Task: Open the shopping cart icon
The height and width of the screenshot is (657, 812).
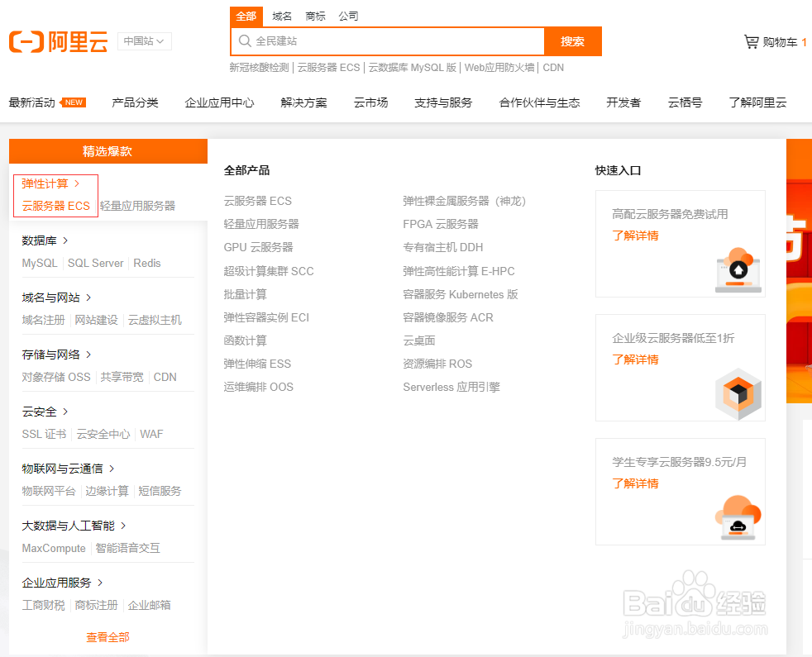Action: click(x=752, y=41)
